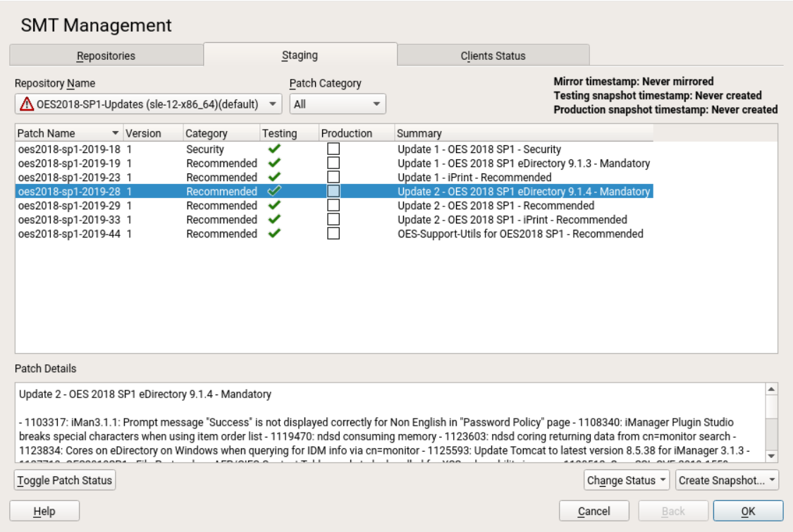Click the warning icon in Repository Name dropdown

27,104
